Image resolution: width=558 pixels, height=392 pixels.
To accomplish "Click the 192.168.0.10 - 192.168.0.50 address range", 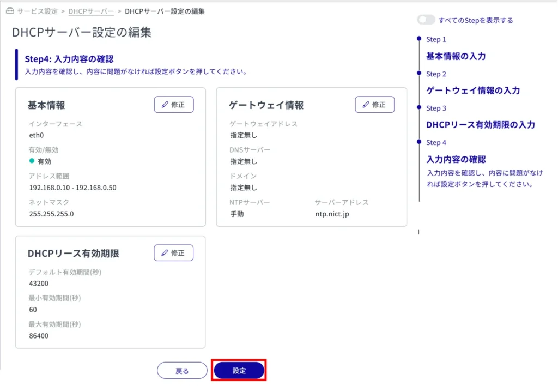I will tap(72, 188).
